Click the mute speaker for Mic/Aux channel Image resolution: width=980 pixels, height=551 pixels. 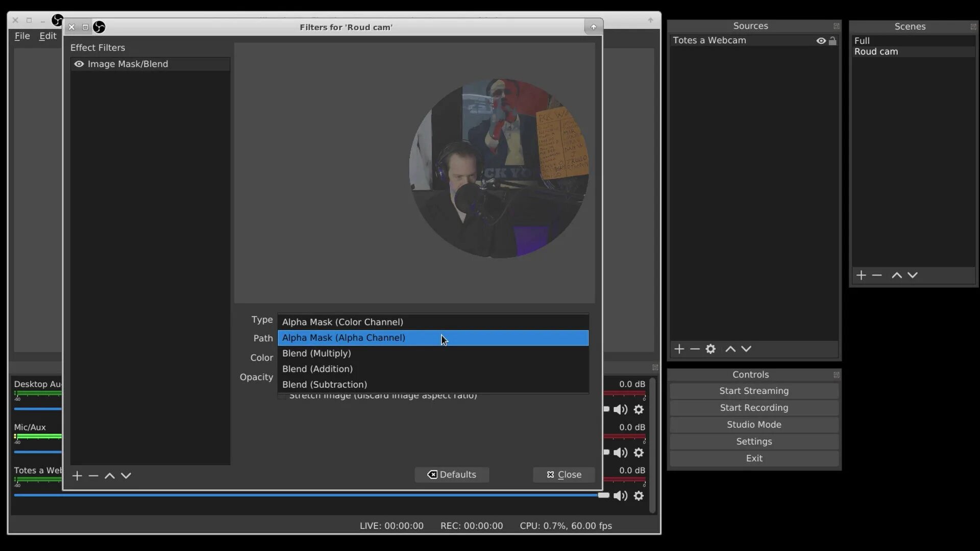620,452
